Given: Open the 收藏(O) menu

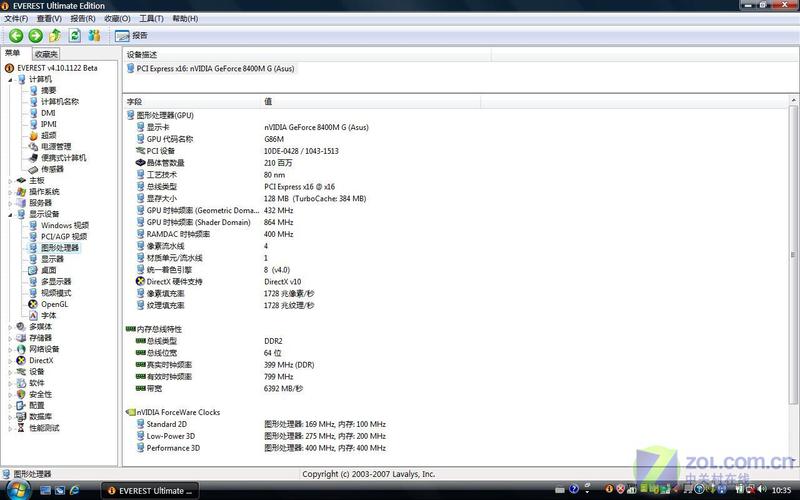Looking at the screenshot, I should pyautogui.click(x=117, y=18).
